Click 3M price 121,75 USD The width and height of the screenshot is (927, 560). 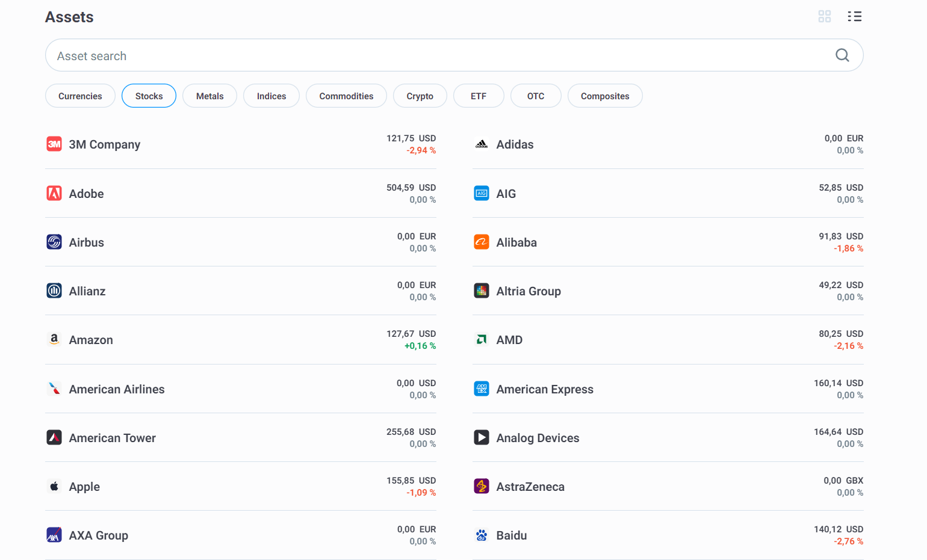tap(411, 138)
